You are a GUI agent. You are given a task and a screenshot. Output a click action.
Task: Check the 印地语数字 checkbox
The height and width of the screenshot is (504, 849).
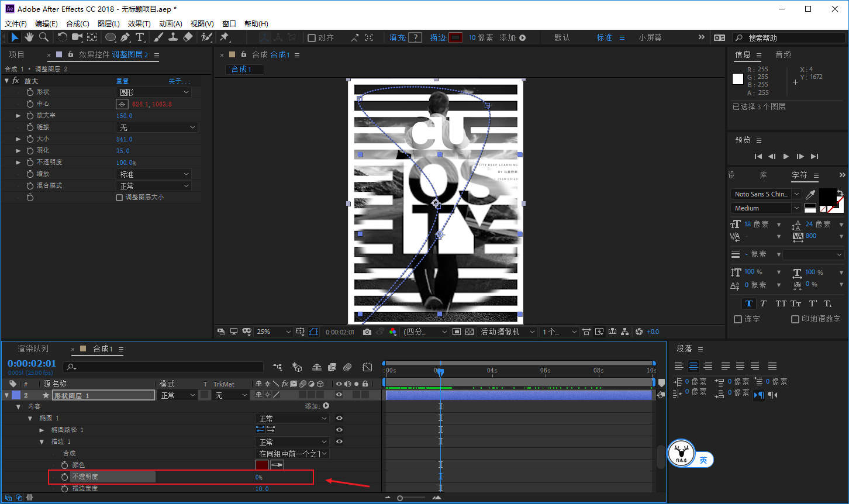click(795, 319)
